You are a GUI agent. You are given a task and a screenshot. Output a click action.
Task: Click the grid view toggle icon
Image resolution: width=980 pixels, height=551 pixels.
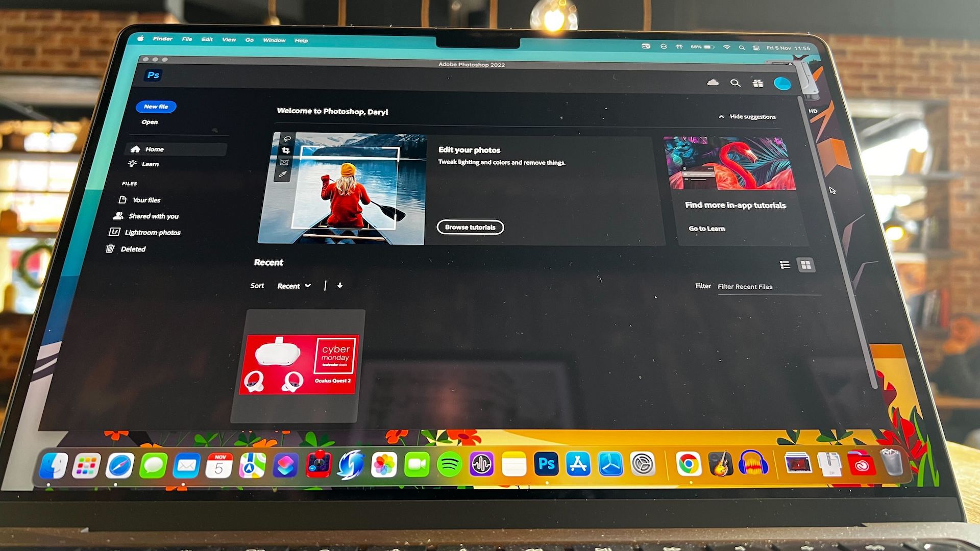click(805, 264)
